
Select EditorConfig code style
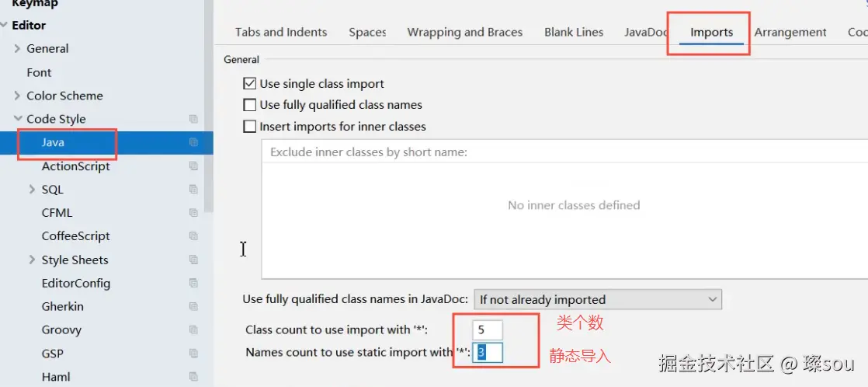pos(76,283)
